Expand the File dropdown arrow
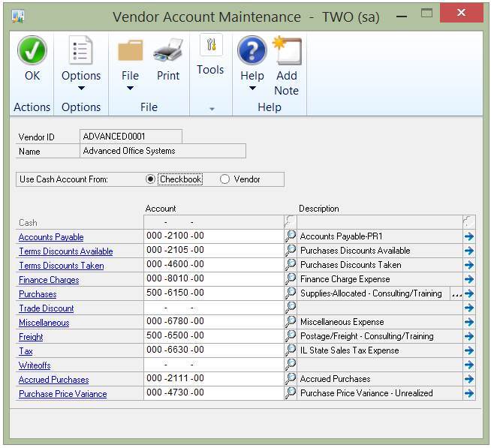This screenshot has width=491, height=448. pyautogui.click(x=131, y=89)
